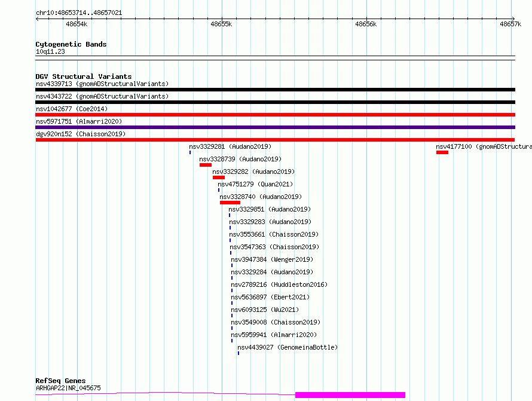Click the chr10:48653714..48657021 coordinates text
The width and height of the screenshot is (532, 401).
[79, 13]
